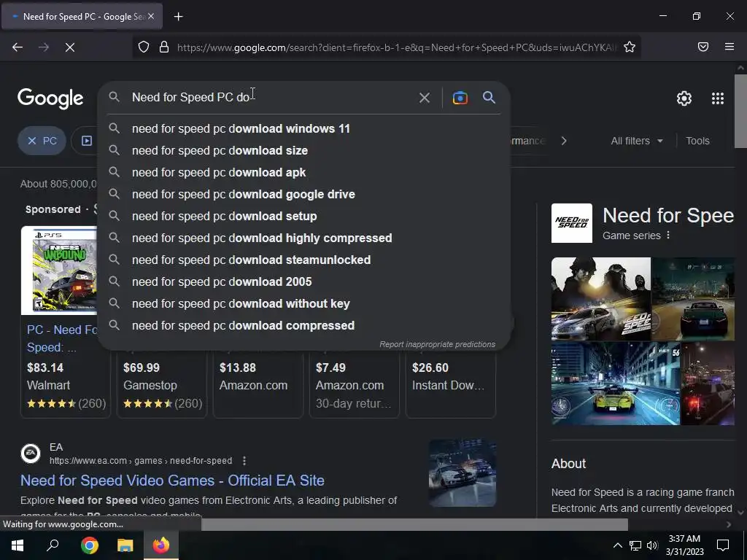Viewport: 747px width, 560px height.
Task: Close the Need for Speed PC tab
Action: point(151,16)
